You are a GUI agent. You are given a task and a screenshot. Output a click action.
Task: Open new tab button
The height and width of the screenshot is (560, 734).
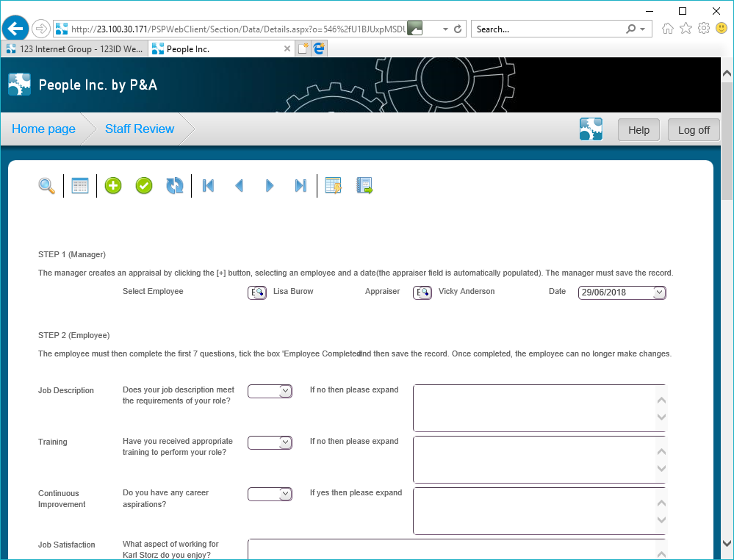[303, 49]
